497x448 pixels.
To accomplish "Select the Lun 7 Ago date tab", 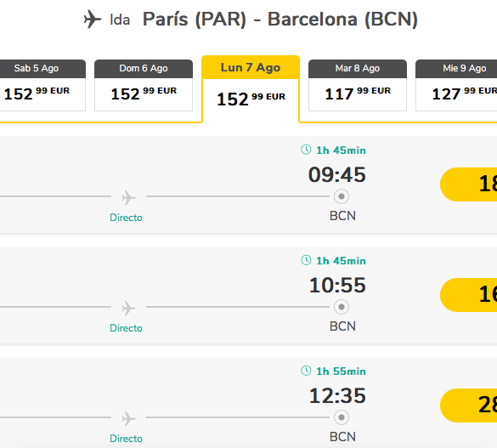I will pyautogui.click(x=251, y=88).
